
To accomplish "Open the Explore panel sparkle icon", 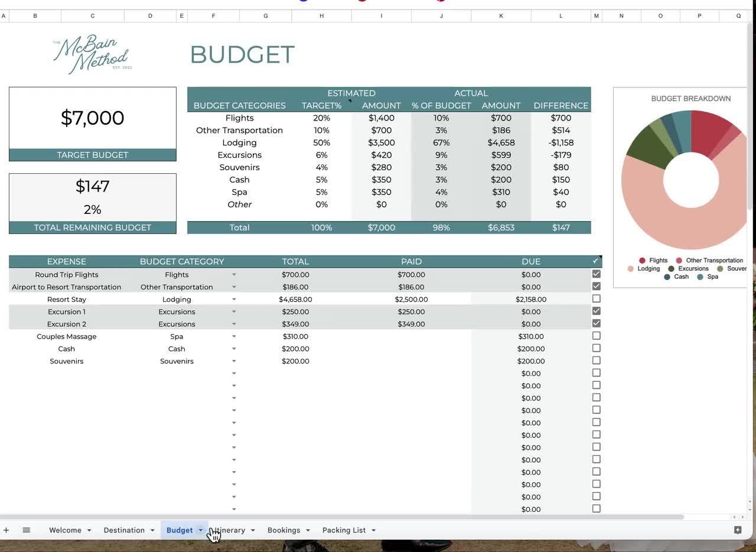I will coord(737,530).
